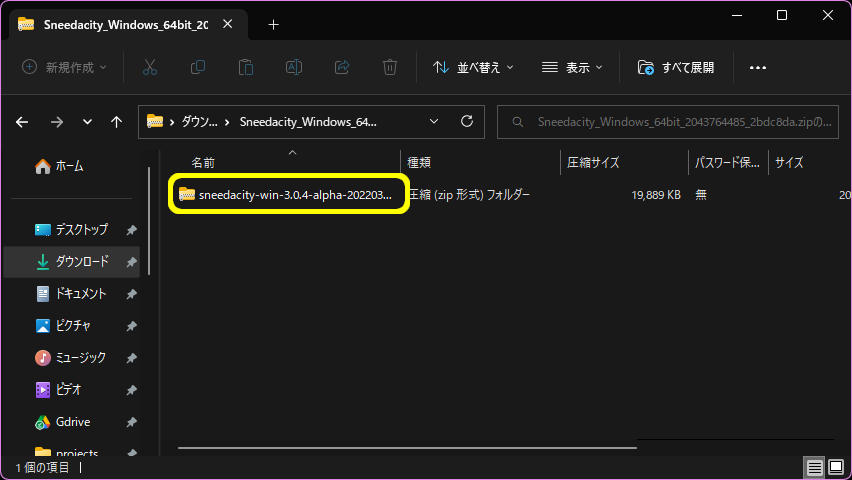This screenshot has width=852, height=480.
Task: Open ピクチャ in the sidebar
Action: [x=63, y=326]
